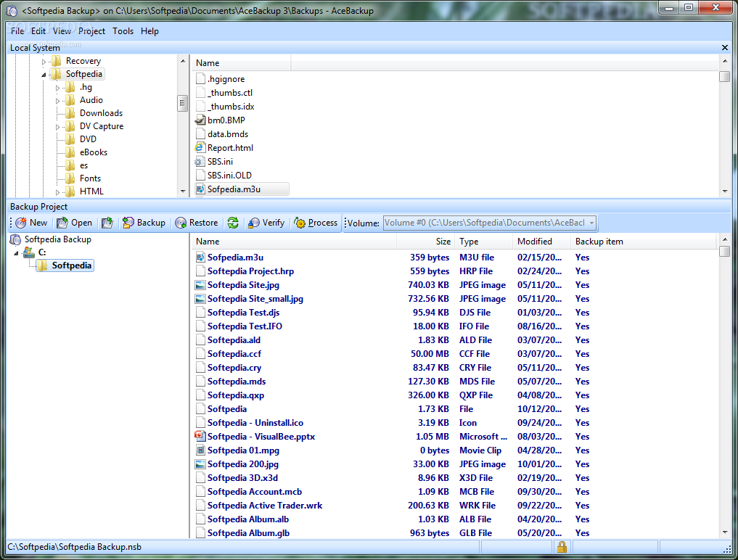Open the Volume dropdown list
The height and width of the screenshot is (560, 738).
point(591,223)
